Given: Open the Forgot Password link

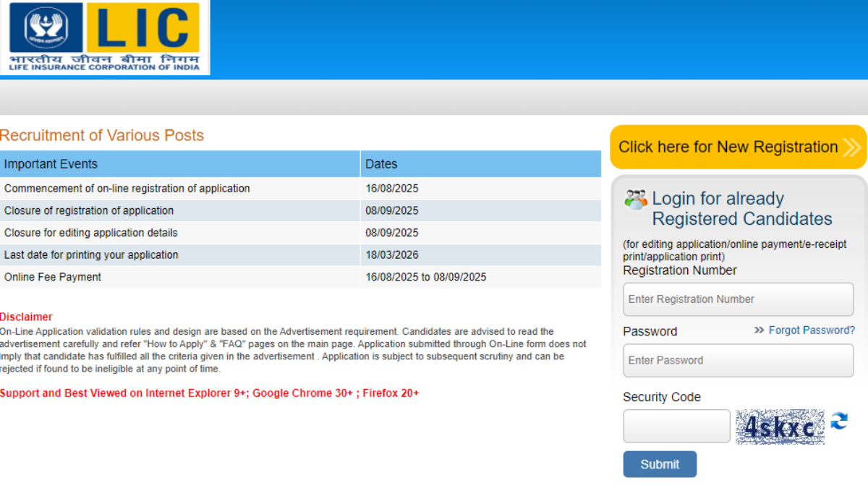Looking at the screenshot, I should pos(811,330).
